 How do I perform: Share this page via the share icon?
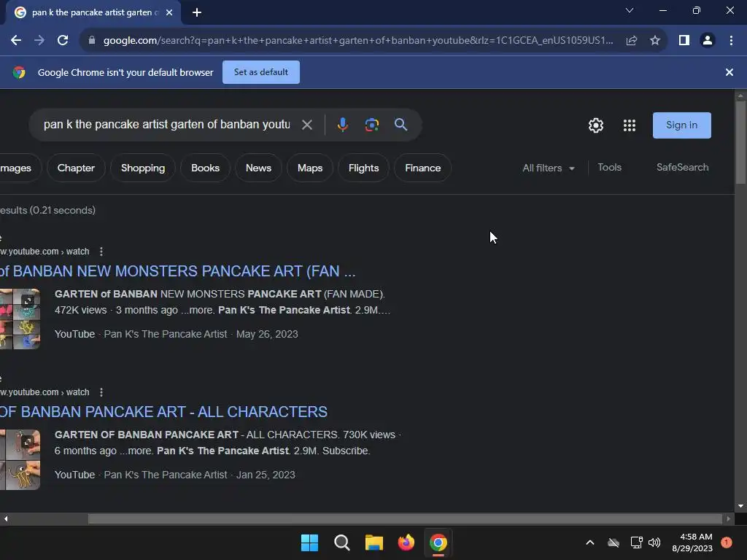pyautogui.click(x=632, y=41)
